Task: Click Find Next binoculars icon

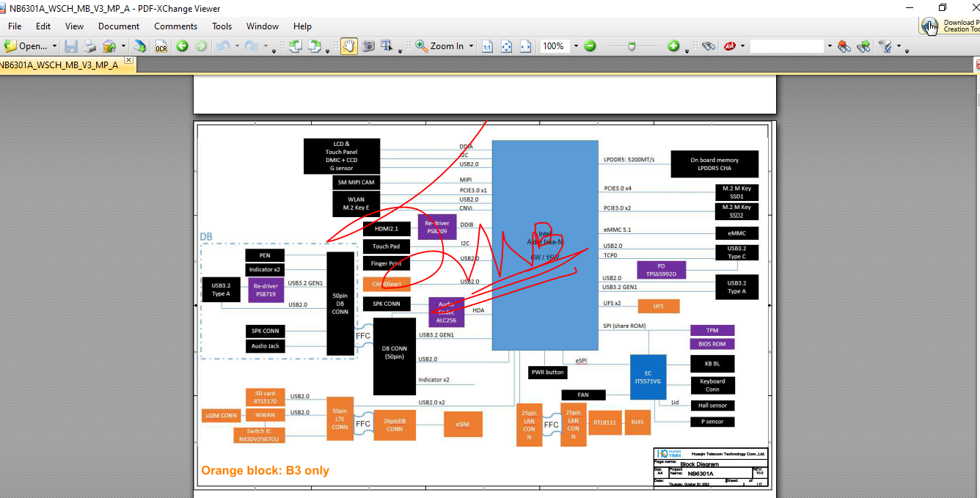Action: [x=863, y=45]
